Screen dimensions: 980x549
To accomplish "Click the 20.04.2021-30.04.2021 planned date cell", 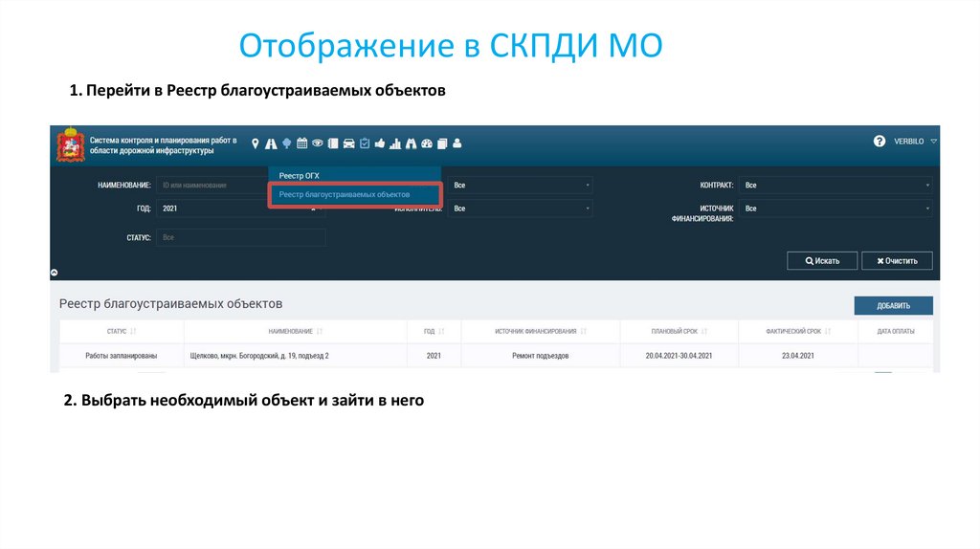I will tap(679, 356).
